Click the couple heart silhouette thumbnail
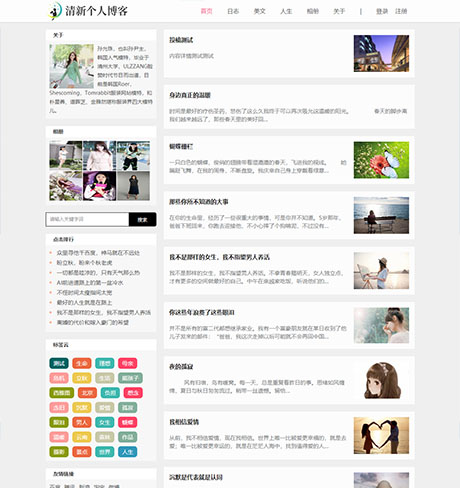Viewport: 460px width, 488px height. [x=381, y=435]
